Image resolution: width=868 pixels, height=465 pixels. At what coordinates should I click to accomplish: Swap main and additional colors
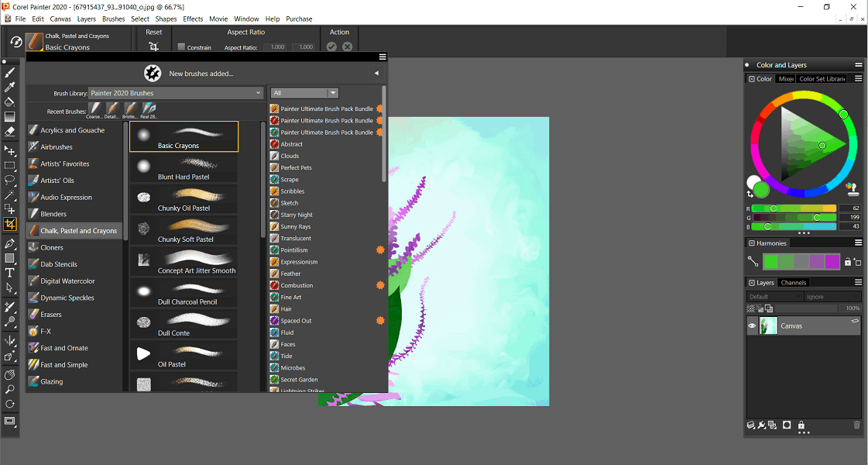click(750, 194)
